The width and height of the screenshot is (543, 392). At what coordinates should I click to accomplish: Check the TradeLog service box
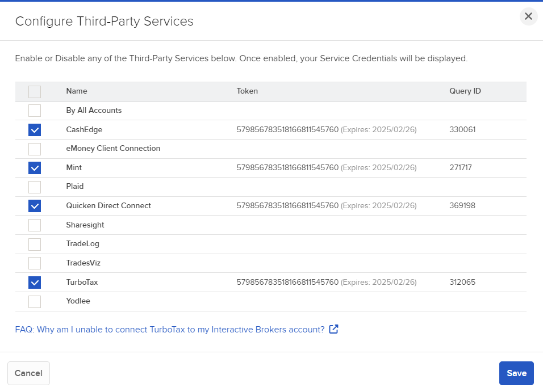pyautogui.click(x=34, y=244)
